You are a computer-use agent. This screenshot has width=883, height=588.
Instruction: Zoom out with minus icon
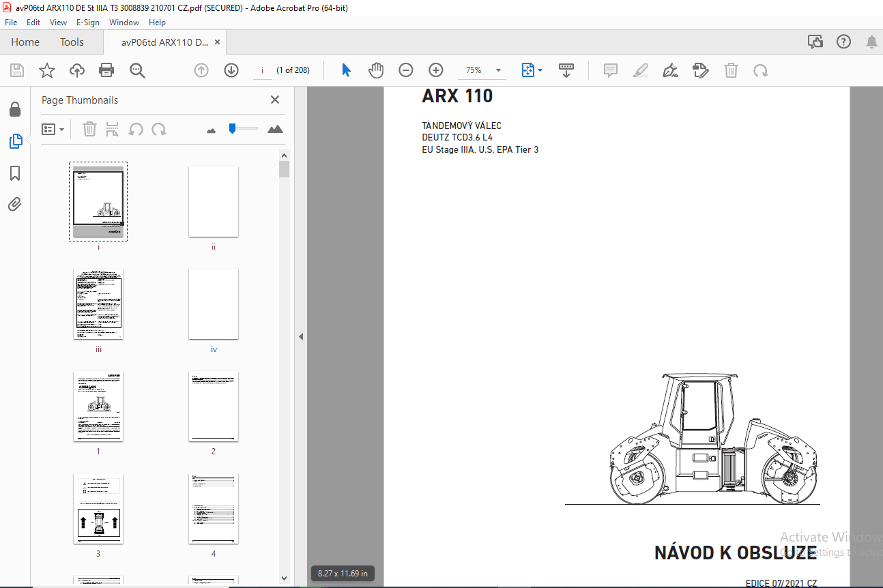tap(406, 70)
